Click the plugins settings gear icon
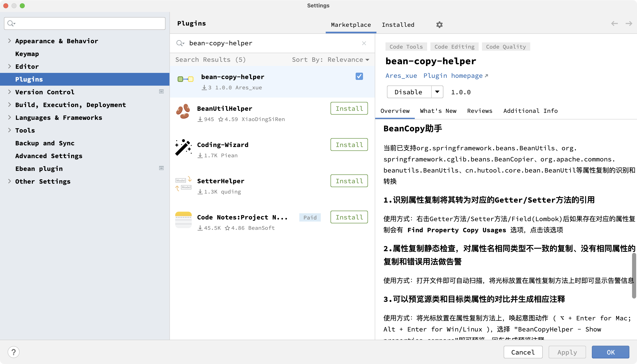 click(x=439, y=25)
